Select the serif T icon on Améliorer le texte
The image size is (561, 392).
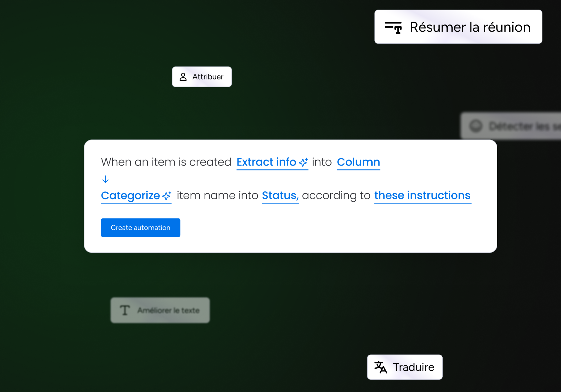pyautogui.click(x=125, y=310)
